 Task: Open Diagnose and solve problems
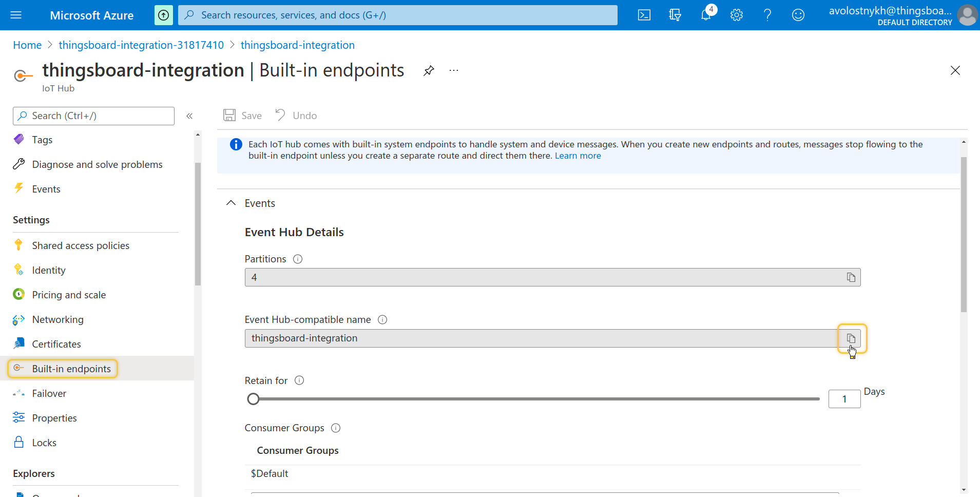(97, 164)
